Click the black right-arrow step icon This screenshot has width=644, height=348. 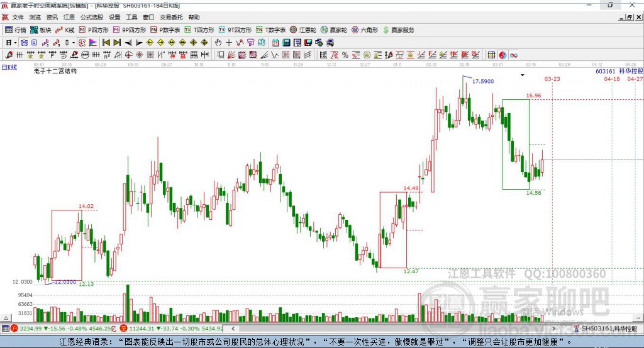(x=139, y=43)
